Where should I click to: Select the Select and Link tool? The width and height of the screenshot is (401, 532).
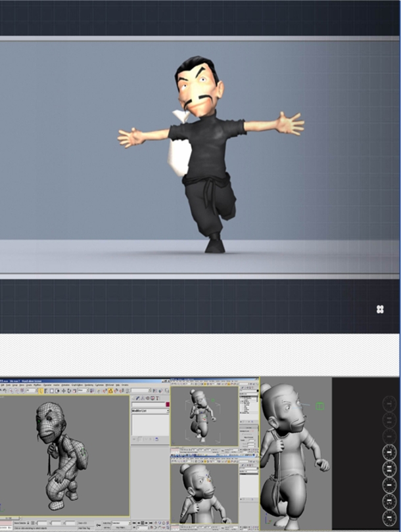point(11,391)
